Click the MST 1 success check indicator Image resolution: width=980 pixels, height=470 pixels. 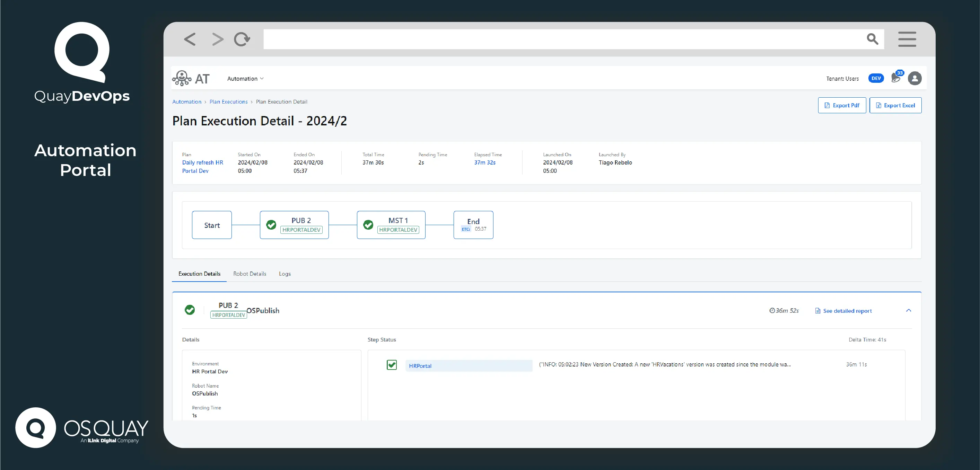click(368, 225)
